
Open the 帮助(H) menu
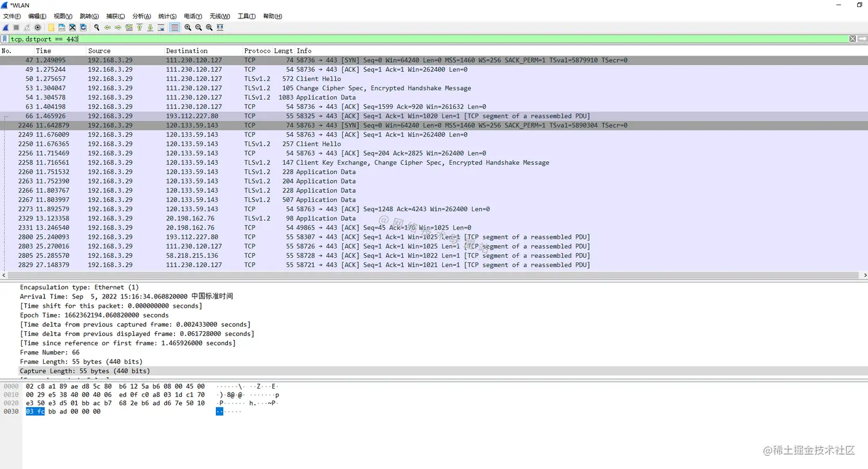pos(273,16)
